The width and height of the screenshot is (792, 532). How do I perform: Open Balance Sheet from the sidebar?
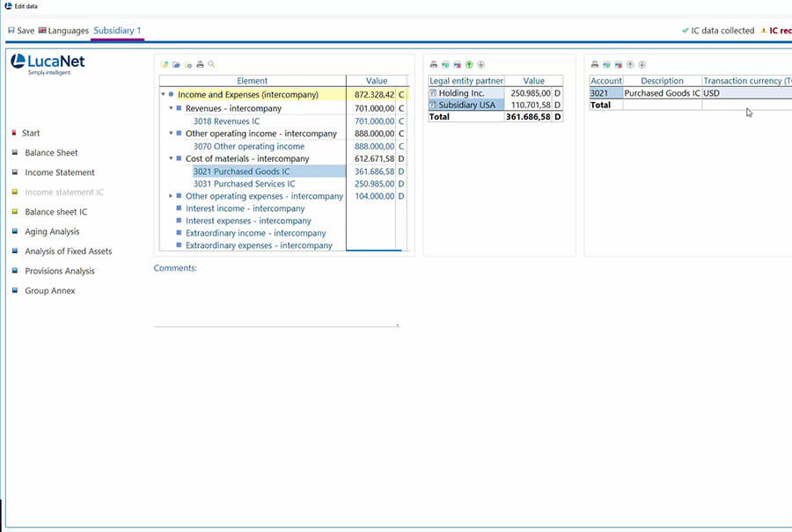tap(51, 152)
